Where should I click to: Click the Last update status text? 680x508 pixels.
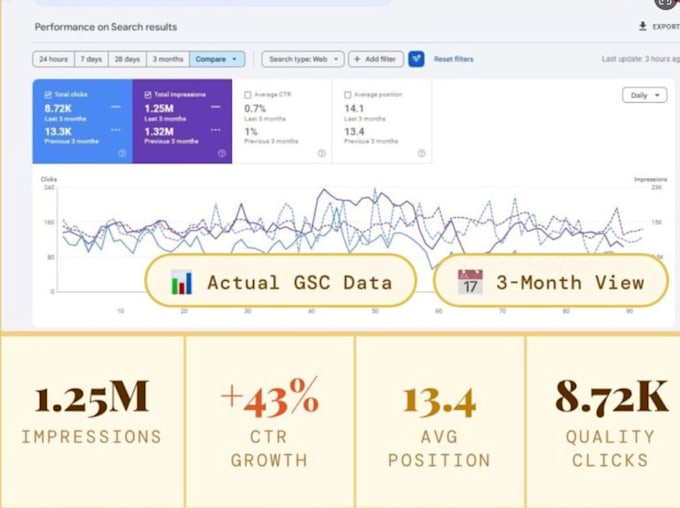point(641,59)
